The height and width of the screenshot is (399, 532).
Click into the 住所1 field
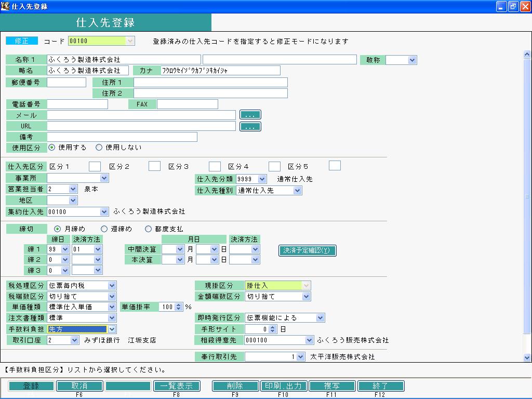211,82
